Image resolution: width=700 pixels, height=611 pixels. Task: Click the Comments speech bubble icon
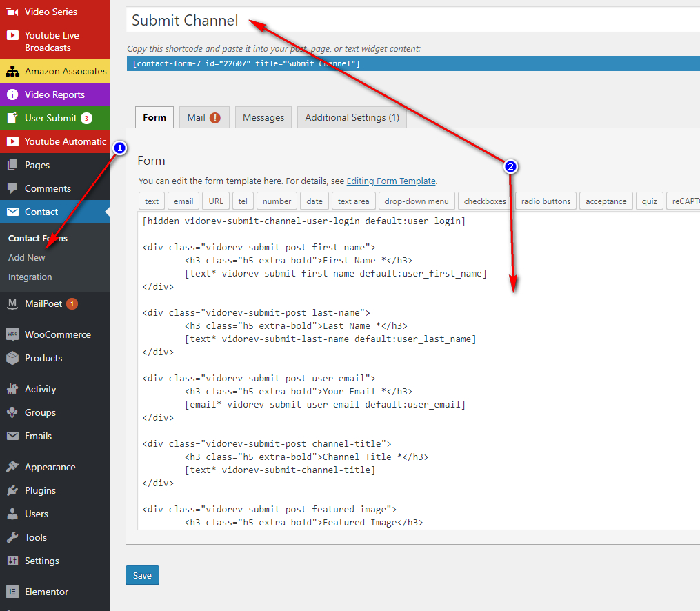click(x=12, y=188)
